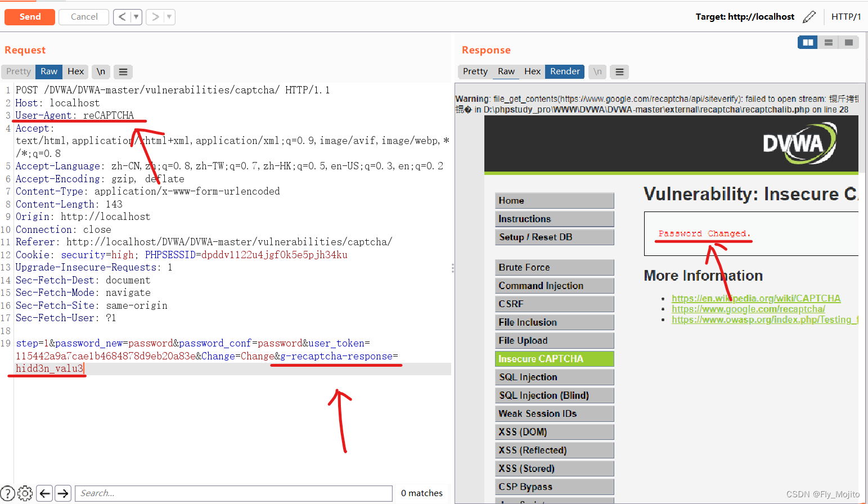Image resolution: width=868 pixels, height=504 pixels.
Task: Open the Wikipedia CAPTCHA link in rendered response
Action: [x=756, y=298]
